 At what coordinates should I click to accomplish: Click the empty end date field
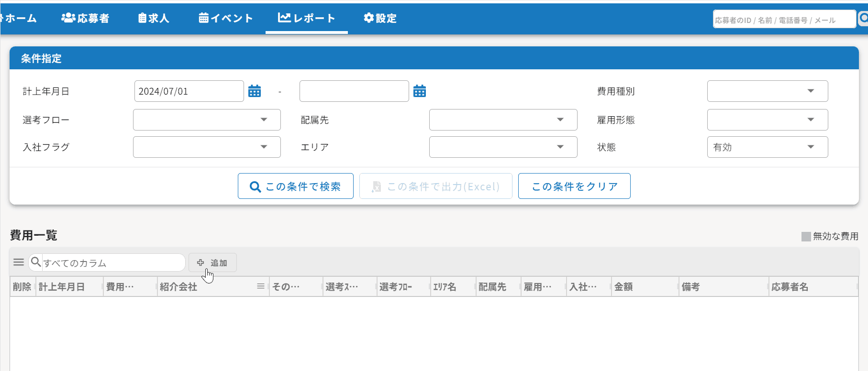(x=354, y=91)
